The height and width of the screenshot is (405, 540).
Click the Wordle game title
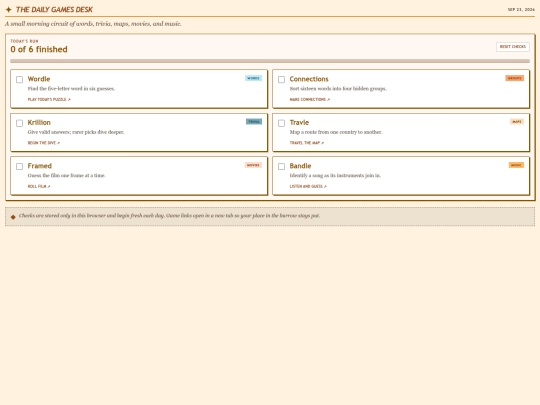click(39, 79)
